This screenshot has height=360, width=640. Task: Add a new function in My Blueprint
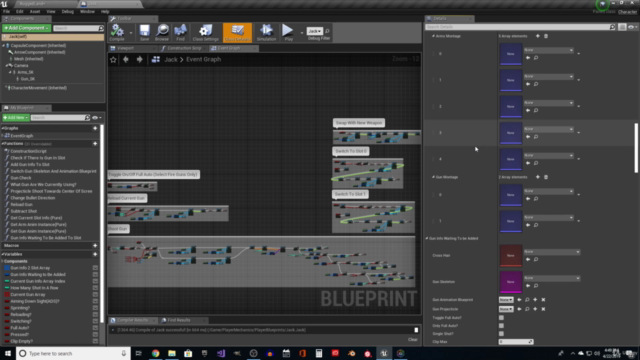pyautogui.click(x=95, y=144)
